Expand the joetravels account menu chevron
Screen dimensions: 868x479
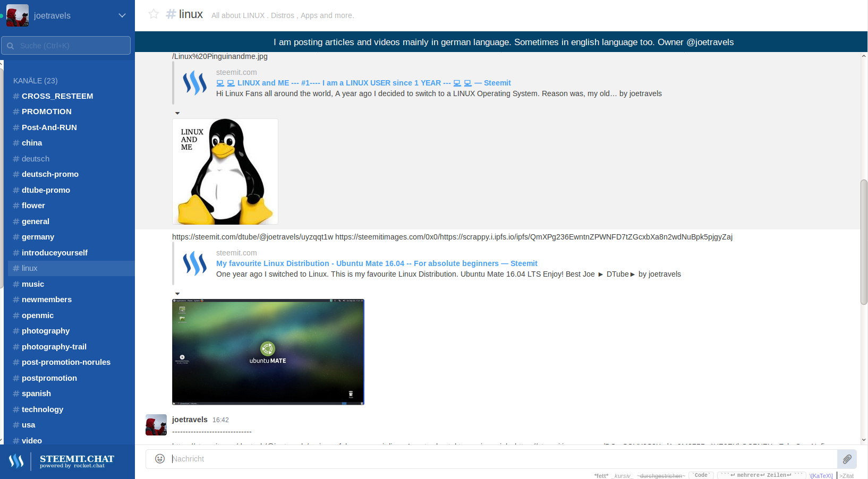coord(122,15)
